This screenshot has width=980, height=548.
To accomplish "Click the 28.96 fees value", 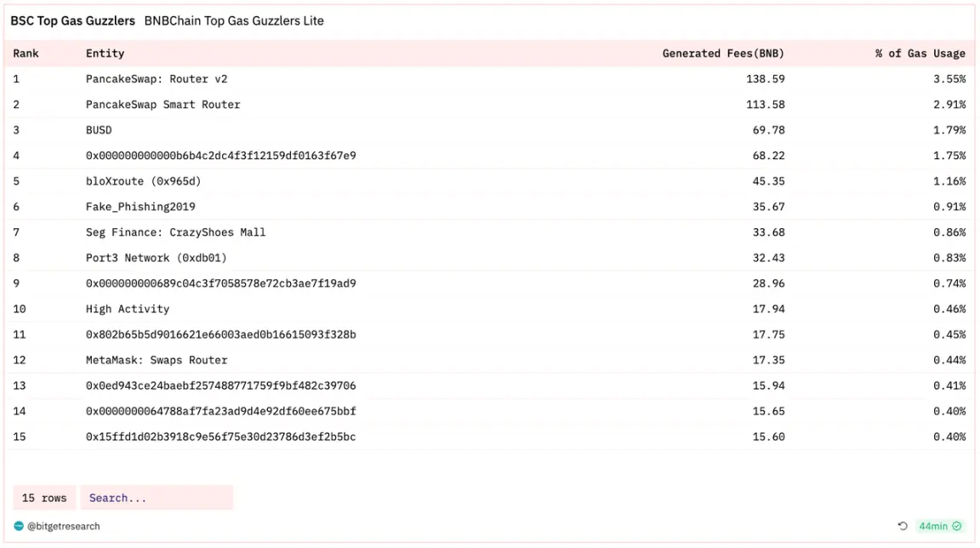I will [x=768, y=283].
